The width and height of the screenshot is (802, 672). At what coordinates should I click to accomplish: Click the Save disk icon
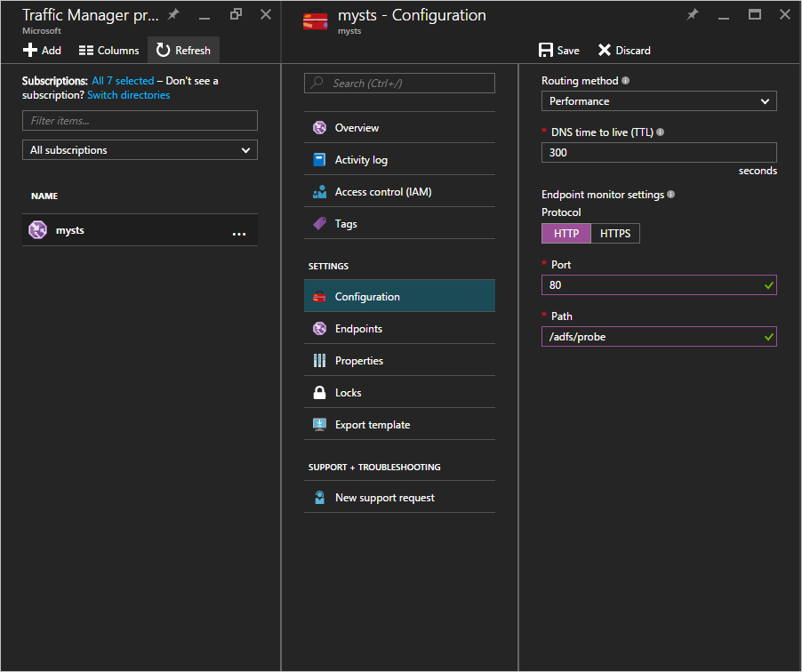tap(546, 51)
